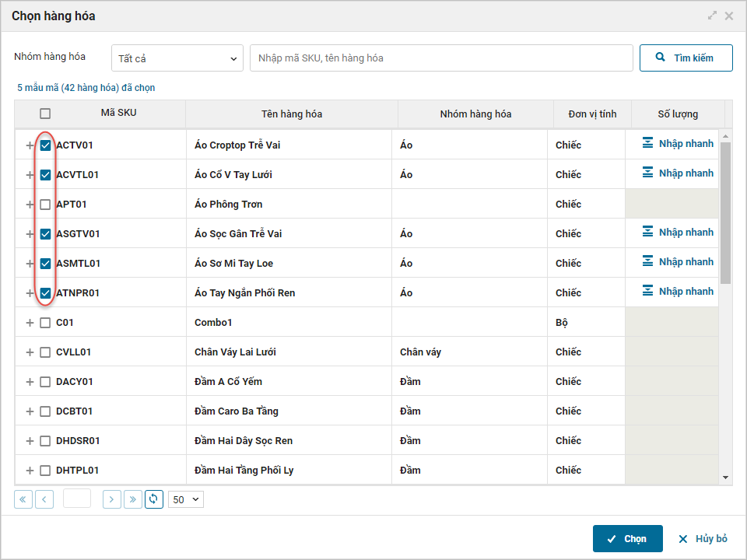This screenshot has height=560, width=747.
Task: Toggle the select-all checkbox in header
Action: (45, 114)
